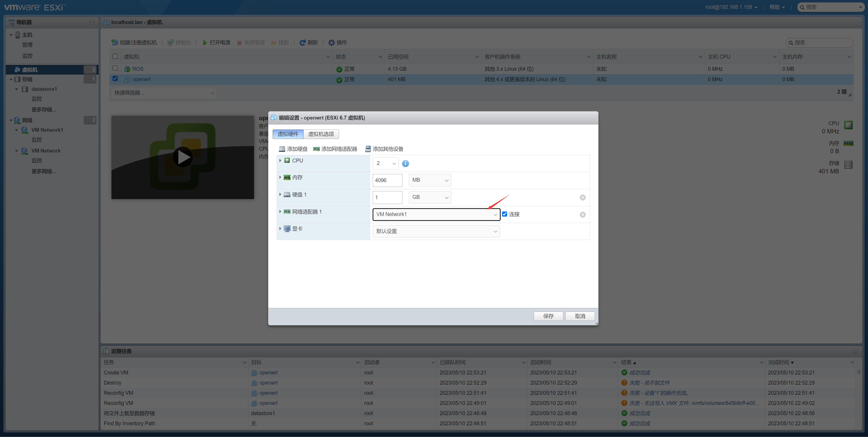This screenshot has height=437, width=868.
Task: Uncheck the network adapter connect checkbox
Action: [x=505, y=214]
